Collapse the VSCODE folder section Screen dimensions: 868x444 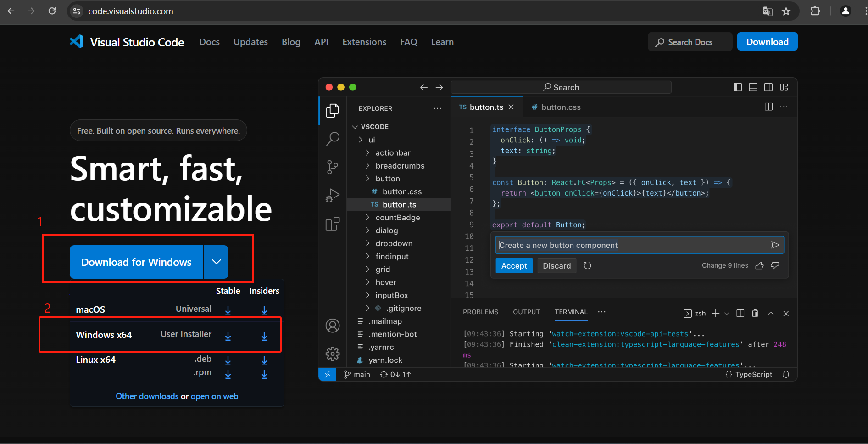[x=355, y=127]
